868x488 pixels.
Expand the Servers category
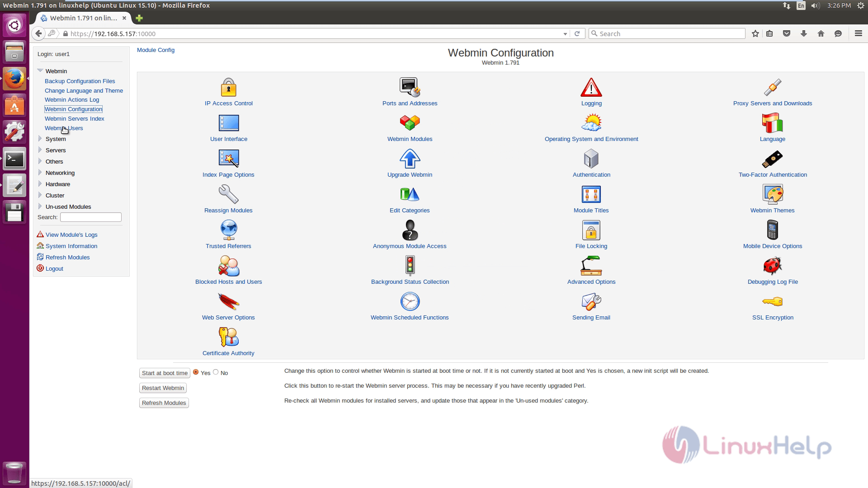point(40,150)
